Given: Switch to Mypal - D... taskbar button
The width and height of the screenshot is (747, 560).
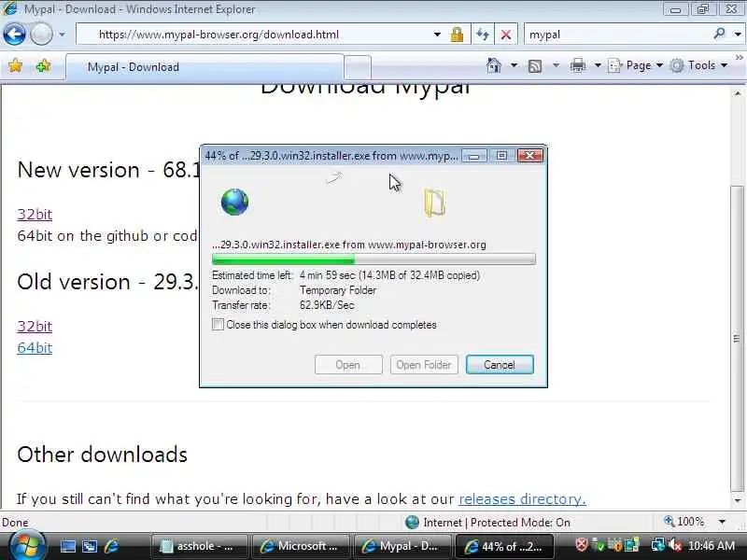Looking at the screenshot, I should tap(402, 547).
